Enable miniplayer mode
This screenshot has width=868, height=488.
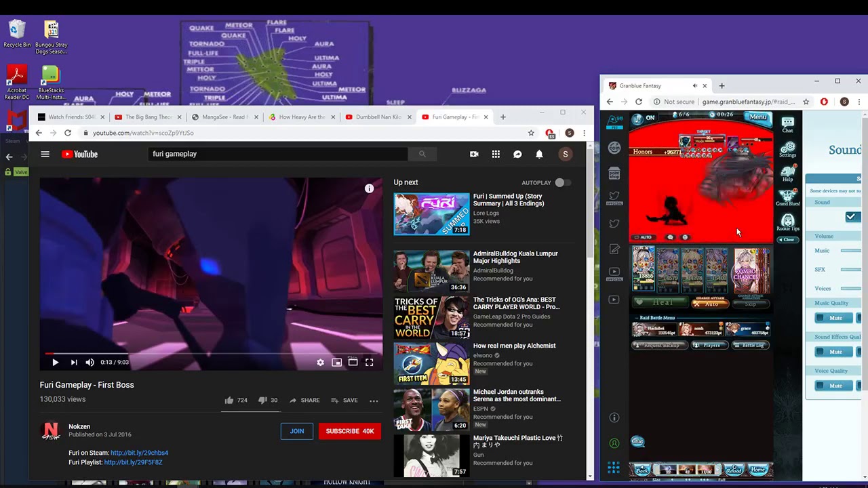pyautogui.click(x=337, y=362)
